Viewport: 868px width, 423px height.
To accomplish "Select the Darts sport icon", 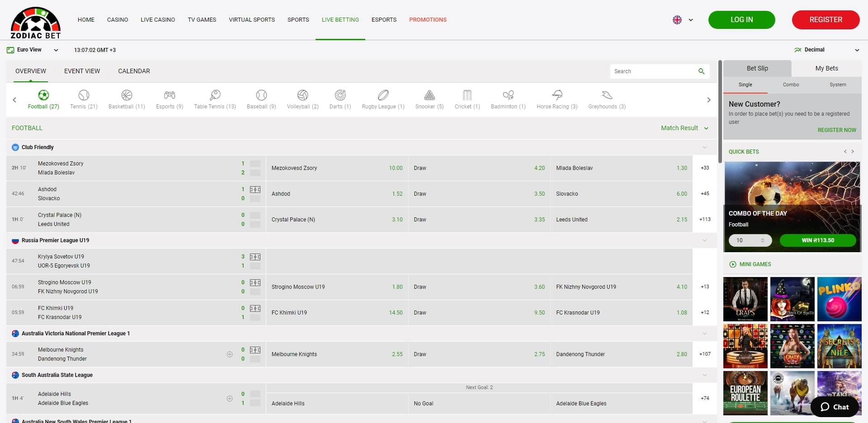I will tap(340, 95).
